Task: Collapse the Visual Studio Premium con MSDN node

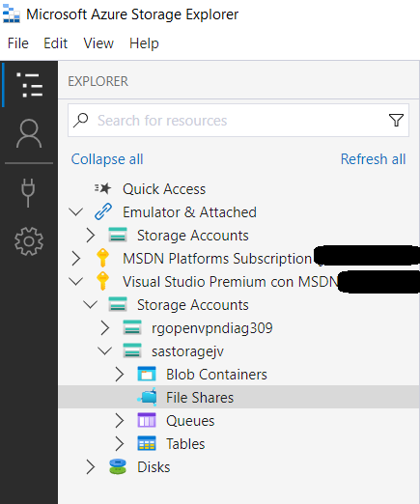Action: 76,281
